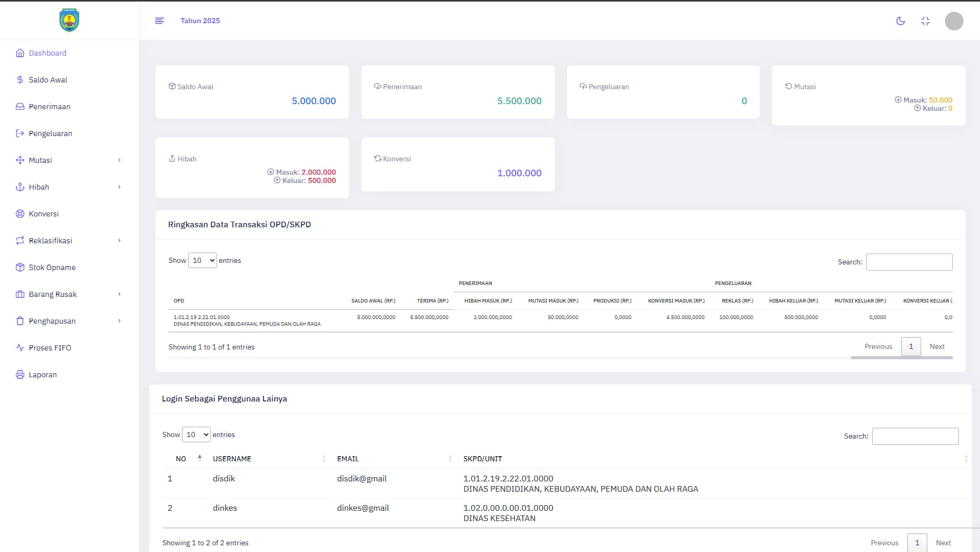Exit fullscreen using the compress icon

point(925,21)
